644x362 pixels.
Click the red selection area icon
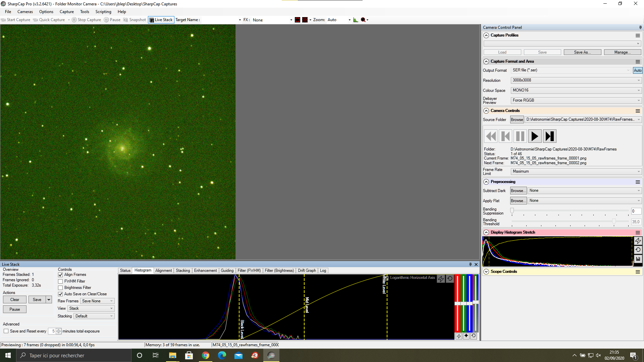(298, 20)
